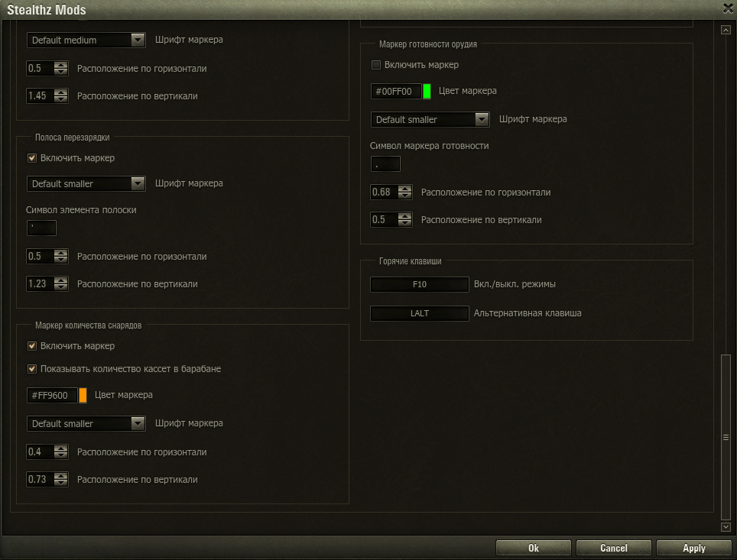Toggle Включить маркер in Маркер количества снарядов

click(x=32, y=346)
